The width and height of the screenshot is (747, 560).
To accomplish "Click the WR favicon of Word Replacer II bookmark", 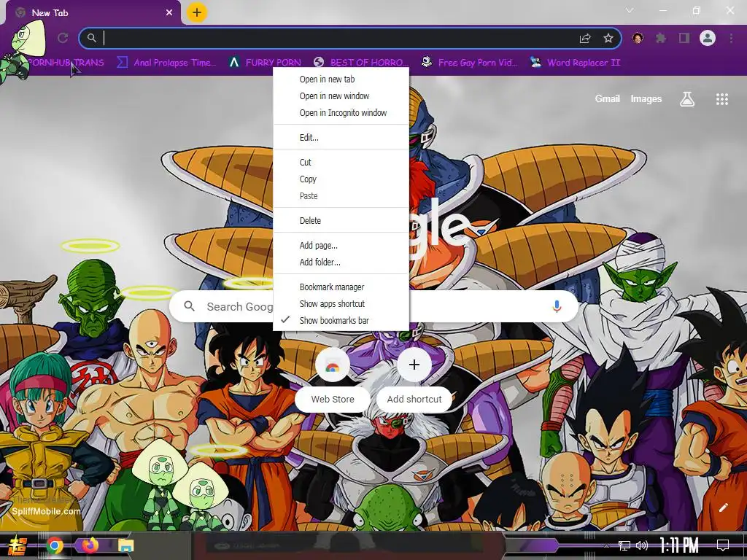I will tap(535, 62).
